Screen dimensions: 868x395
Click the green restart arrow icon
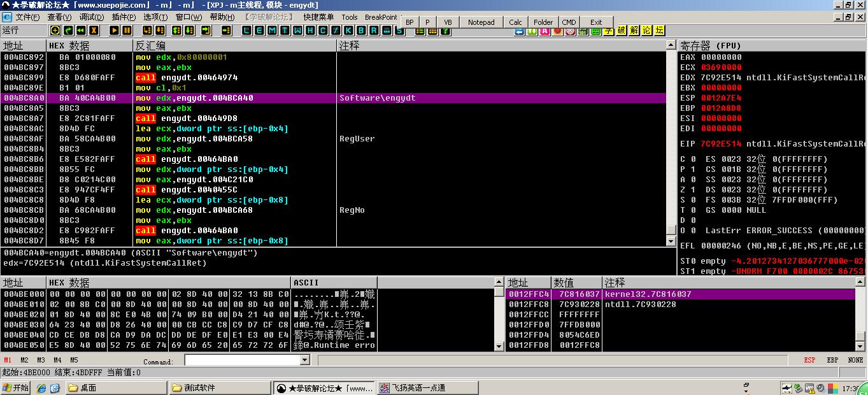pos(68,31)
